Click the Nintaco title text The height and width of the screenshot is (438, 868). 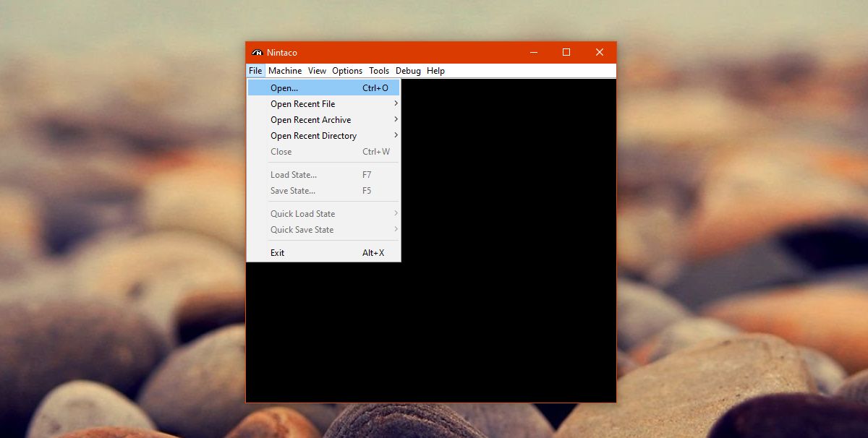point(282,53)
